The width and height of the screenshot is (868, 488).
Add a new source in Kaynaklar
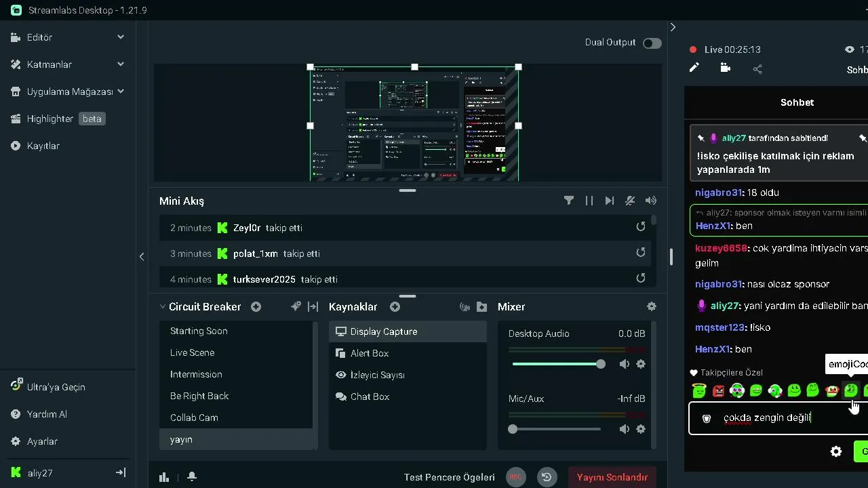click(x=395, y=307)
